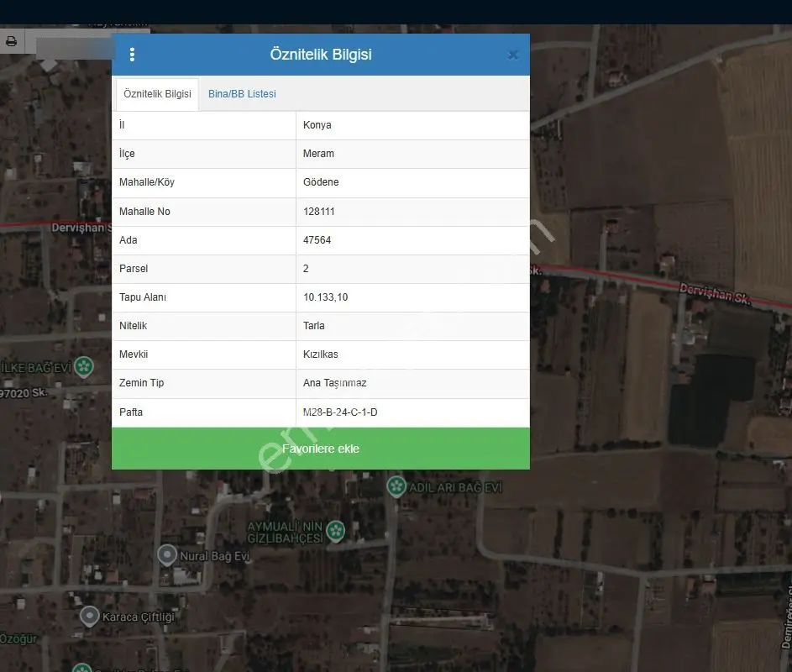Switch to the Bina/BB Listesi tab
This screenshot has width=792, height=672.
(x=242, y=94)
